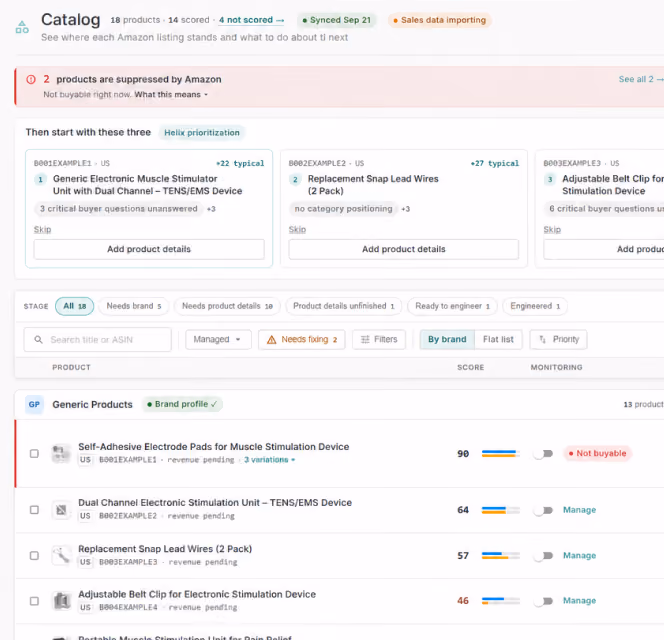The height and width of the screenshot is (640, 664).
Task: Open thumbnail of Dual Channel Electronic Stimulation Unit
Action: point(61,510)
